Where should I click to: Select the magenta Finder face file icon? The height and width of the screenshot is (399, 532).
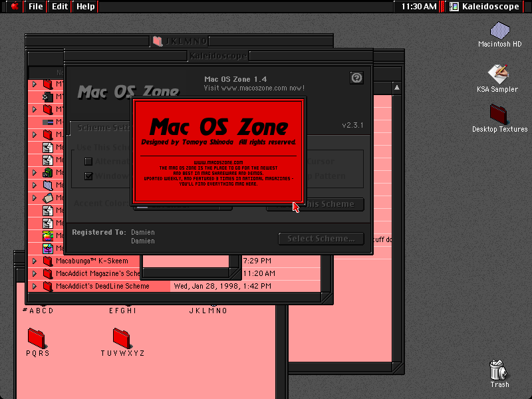[48, 248]
